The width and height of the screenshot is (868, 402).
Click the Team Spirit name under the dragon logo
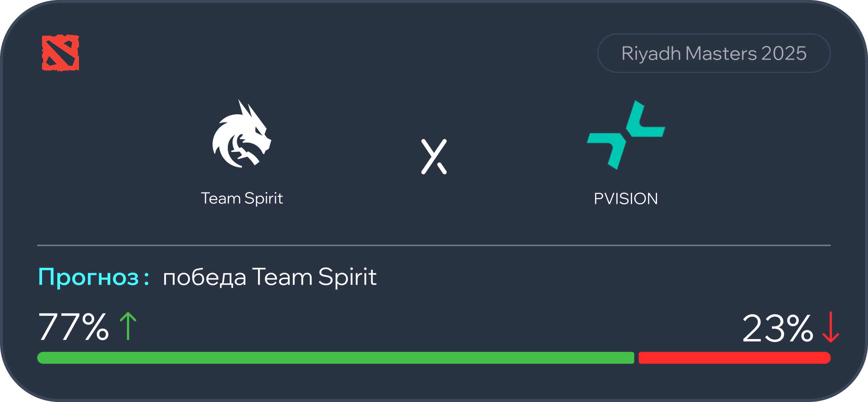[x=242, y=198]
